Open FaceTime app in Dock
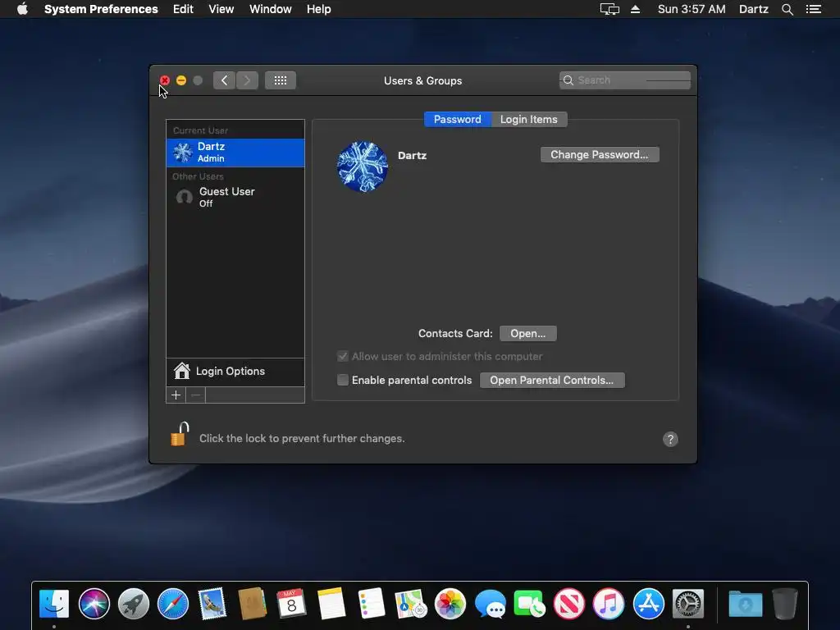Screen dimensions: 840x630 (529, 604)
